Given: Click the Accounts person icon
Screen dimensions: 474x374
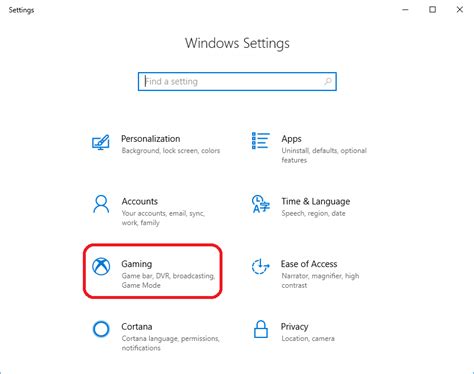Looking at the screenshot, I should [x=101, y=204].
